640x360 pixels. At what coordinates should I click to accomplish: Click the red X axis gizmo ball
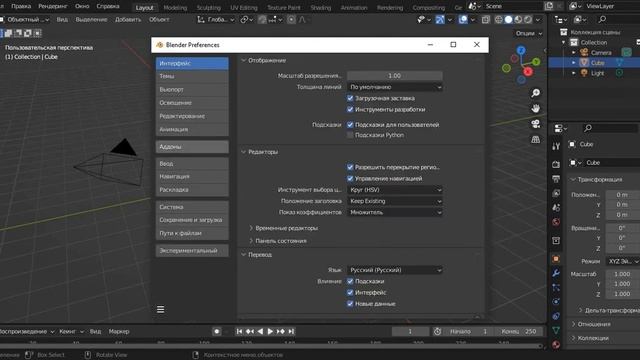tap(528, 72)
